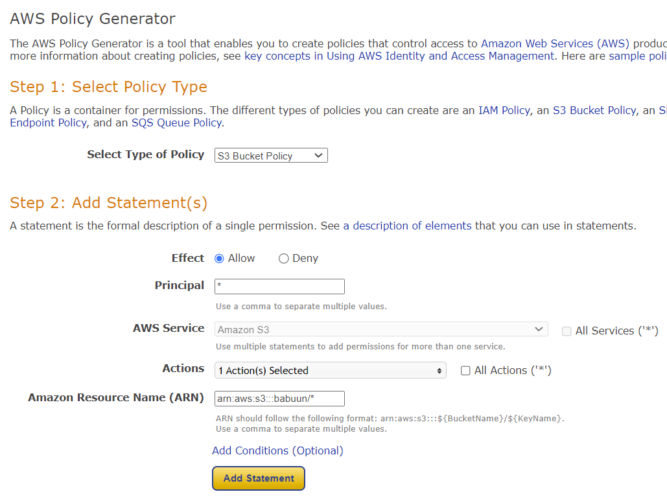Click the Step 2: Add Statement(s) heading
Viewport: 667px width, 503px height.
109,203
